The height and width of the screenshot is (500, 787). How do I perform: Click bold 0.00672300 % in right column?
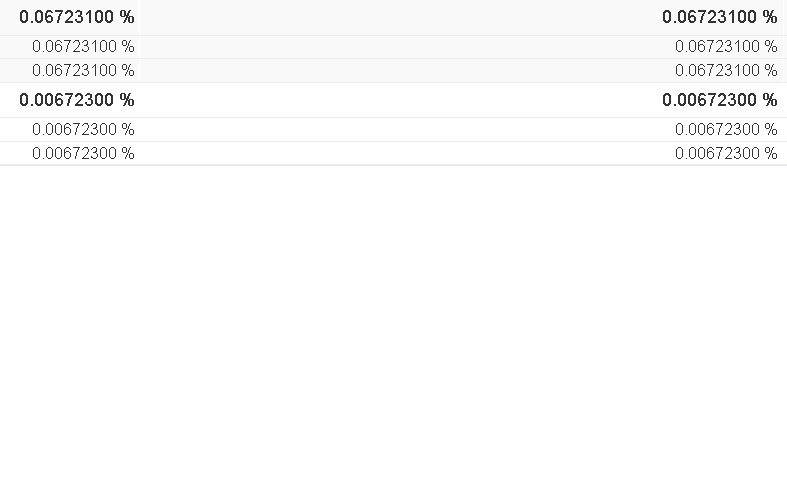(720, 100)
